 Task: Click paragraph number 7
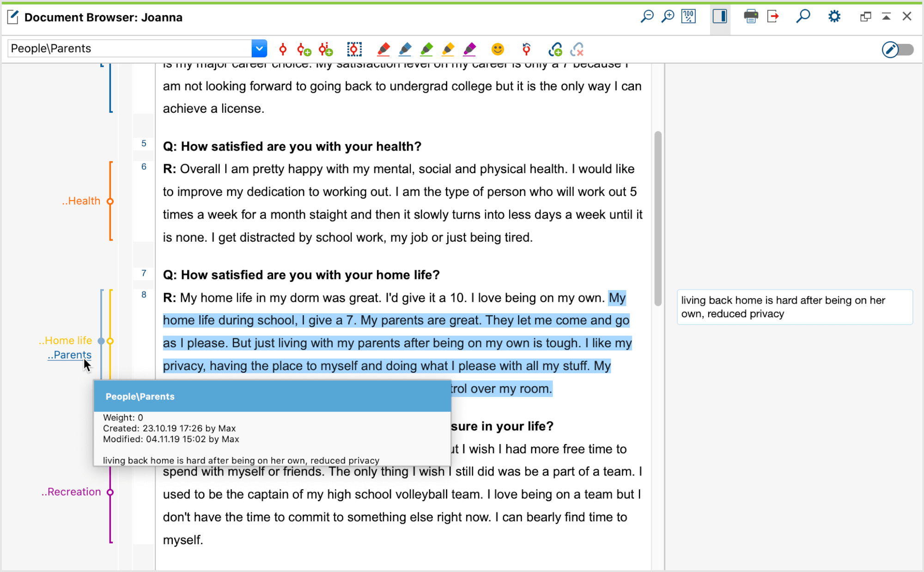[x=144, y=273]
